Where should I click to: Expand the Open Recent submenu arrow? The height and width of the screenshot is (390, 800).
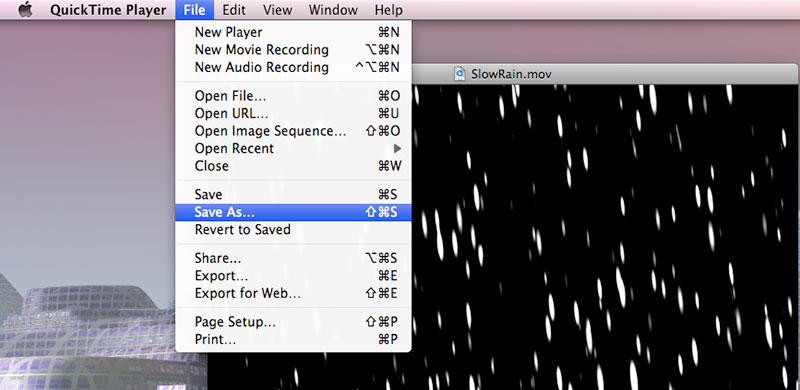pyautogui.click(x=397, y=149)
